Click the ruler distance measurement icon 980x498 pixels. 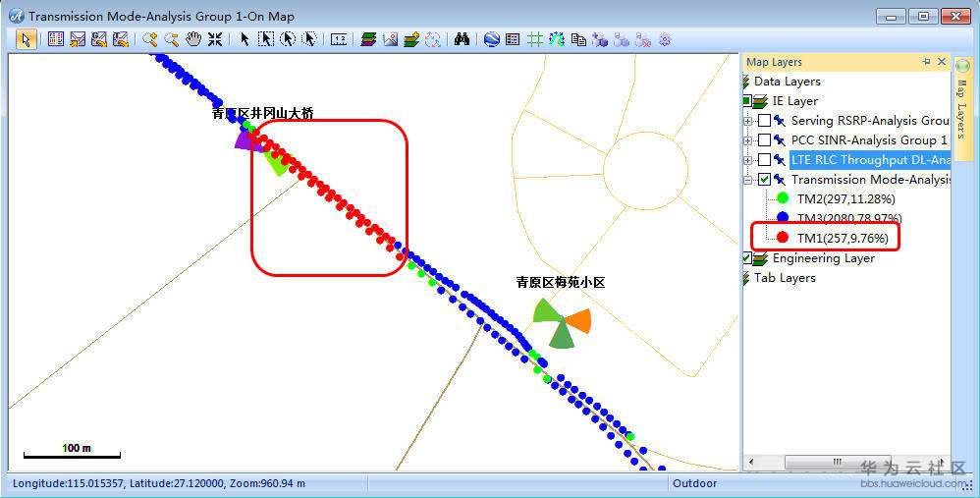339,39
